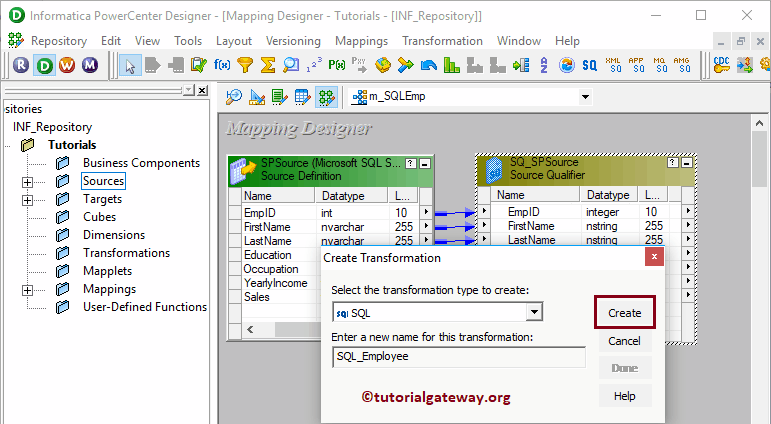Screen dimensions: 771x424
Task: Choose the Sorter A-Z icon
Action: point(544,64)
